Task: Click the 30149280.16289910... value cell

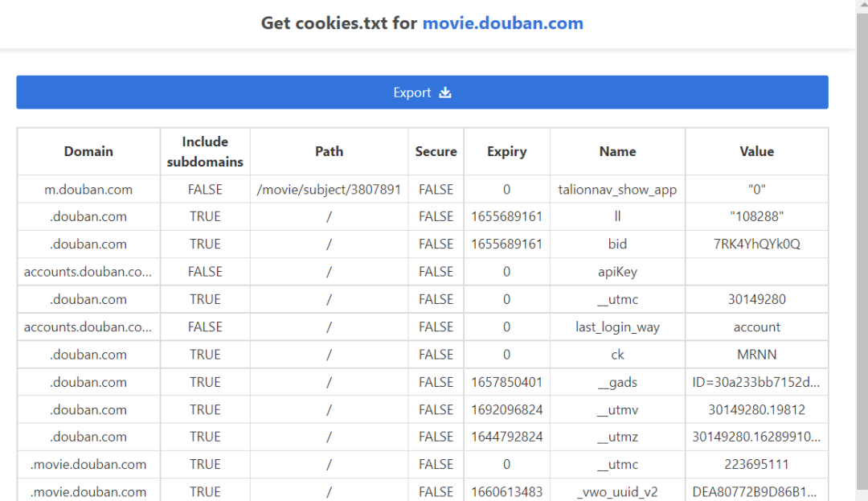Action: tap(757, 437)
